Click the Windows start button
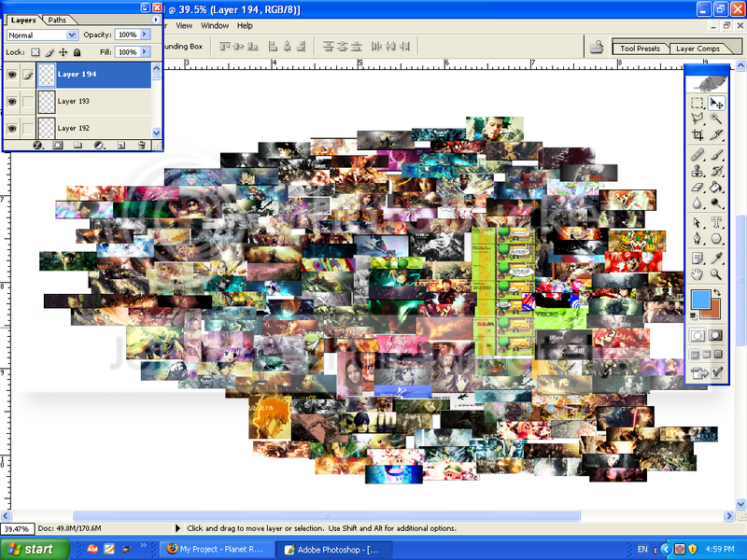Screen dimensions: 747x560 pyautogui.click(x=35, y=549)
